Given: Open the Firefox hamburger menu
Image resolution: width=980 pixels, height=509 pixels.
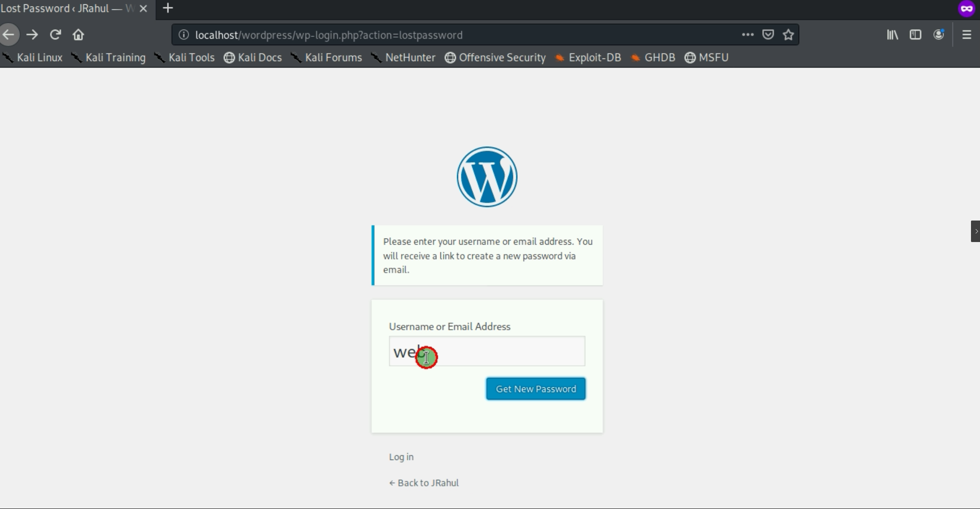Looking at the screenshot, I should point(967,35).
